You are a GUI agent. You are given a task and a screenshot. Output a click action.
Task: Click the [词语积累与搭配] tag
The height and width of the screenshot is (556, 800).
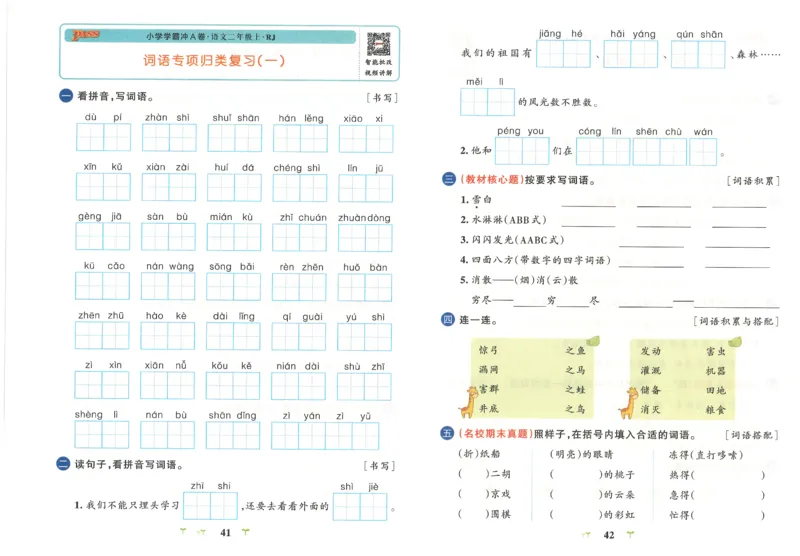(736, 321)
